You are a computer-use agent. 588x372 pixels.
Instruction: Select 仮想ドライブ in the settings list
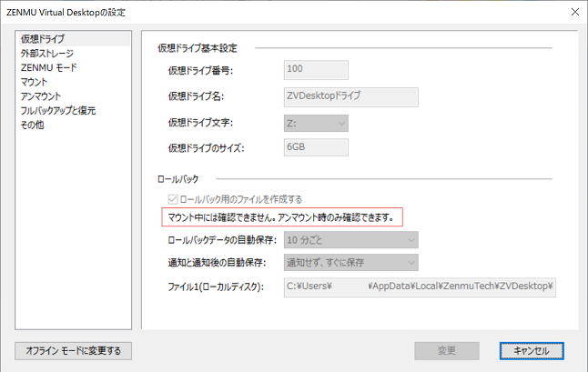click(43, 39)
